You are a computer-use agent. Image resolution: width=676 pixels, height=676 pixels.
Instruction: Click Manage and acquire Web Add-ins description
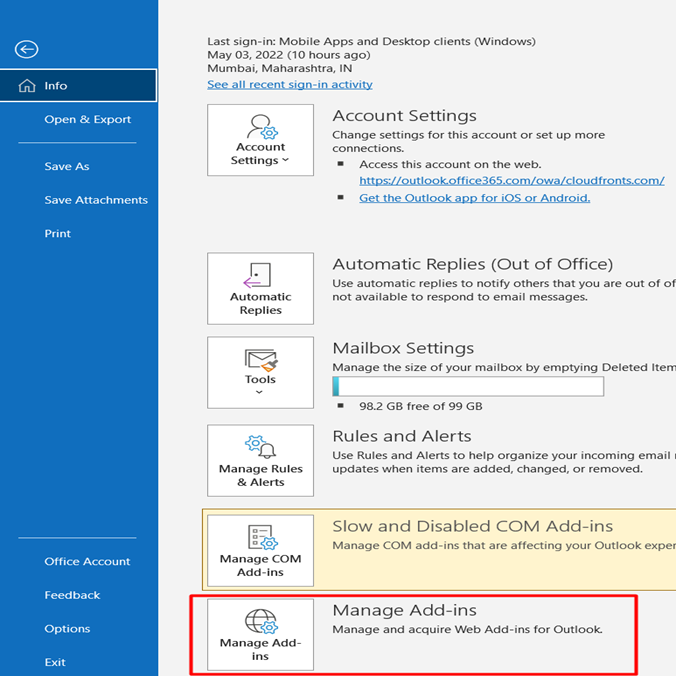pos(467,629)
